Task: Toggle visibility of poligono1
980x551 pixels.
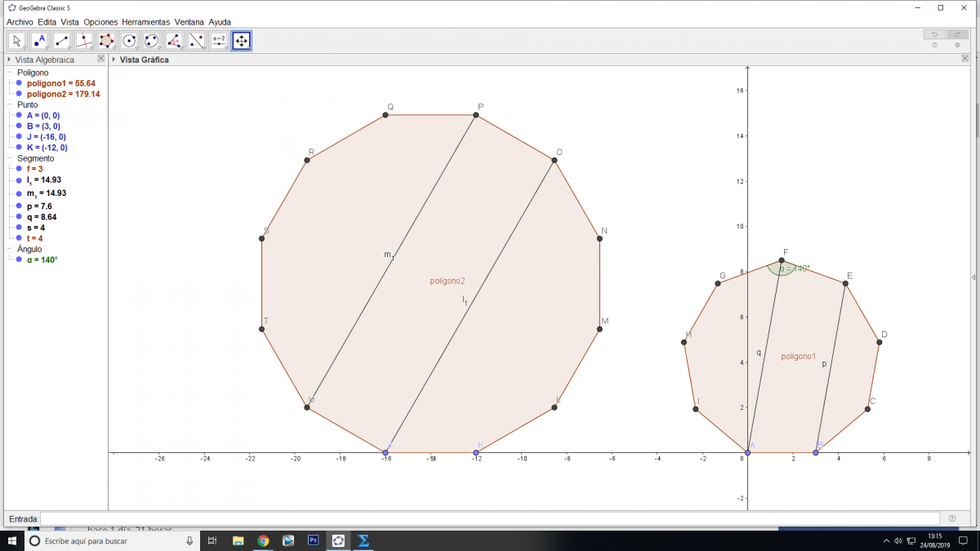Action: tap(19, 83)
